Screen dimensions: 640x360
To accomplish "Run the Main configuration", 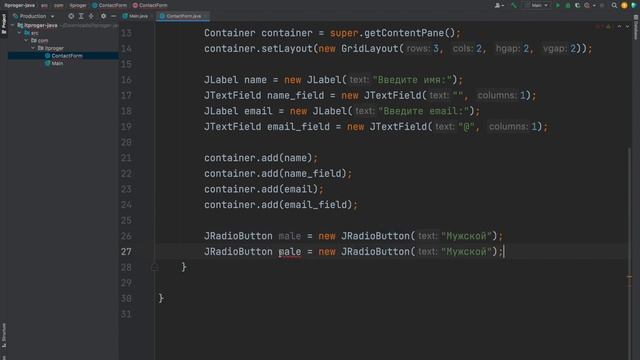I will 558,5.
